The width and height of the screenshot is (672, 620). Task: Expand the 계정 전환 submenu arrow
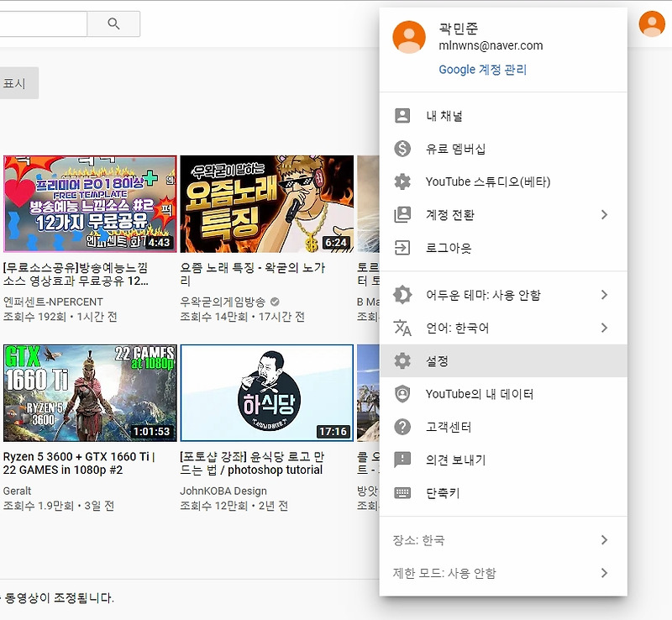pyautogui.click(x=604, y=215)
